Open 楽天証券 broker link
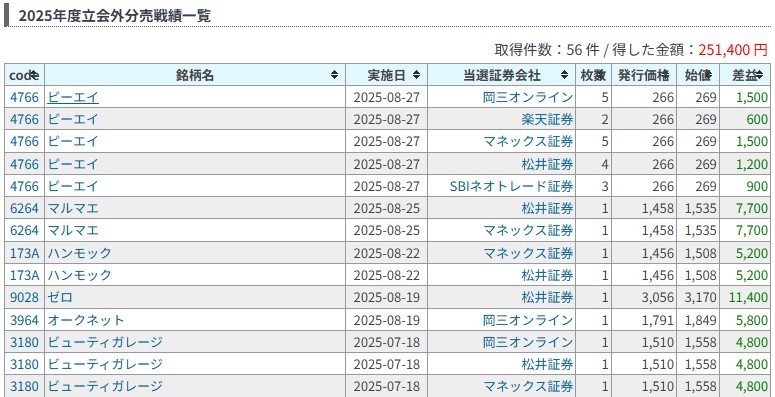 click(547, 120)
